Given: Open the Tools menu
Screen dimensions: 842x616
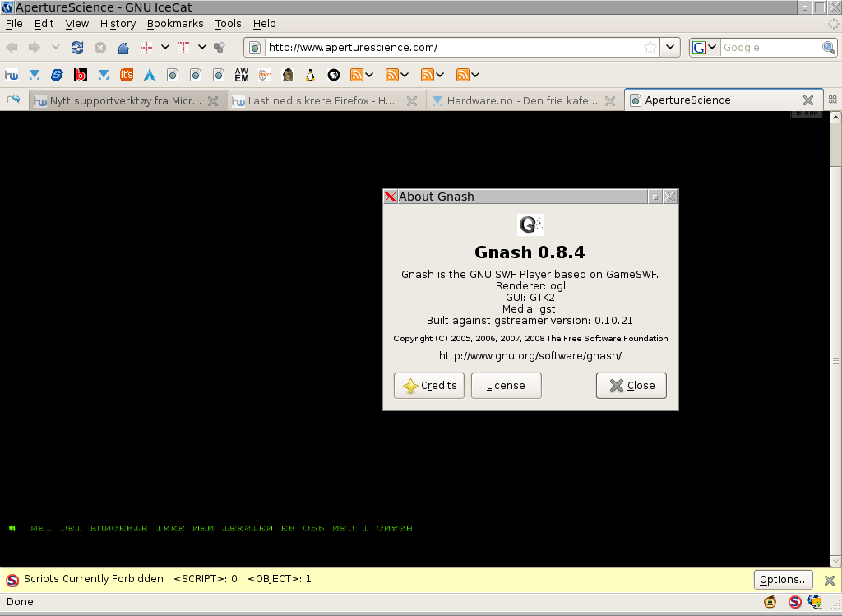Looking at the screenshot, I should tap(229, 24).
